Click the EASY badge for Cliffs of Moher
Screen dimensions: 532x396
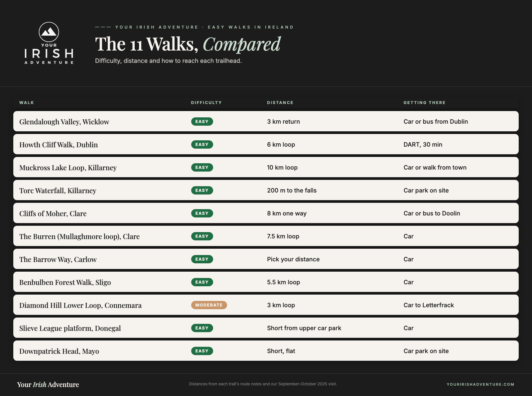202,213
